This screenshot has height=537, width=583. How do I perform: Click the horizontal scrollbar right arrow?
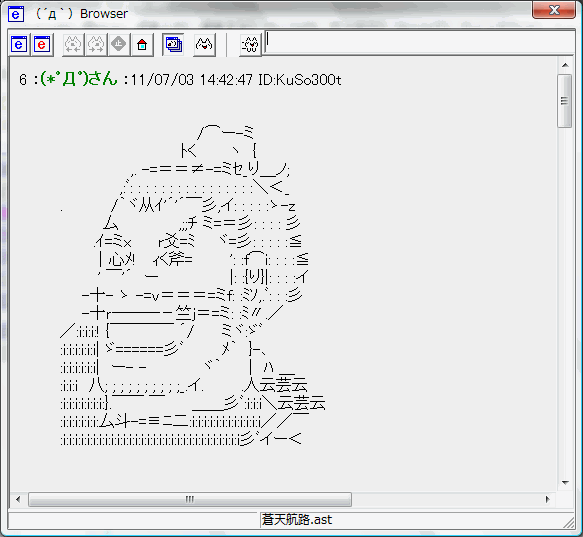pyautogui.click(x=547, y=499)
